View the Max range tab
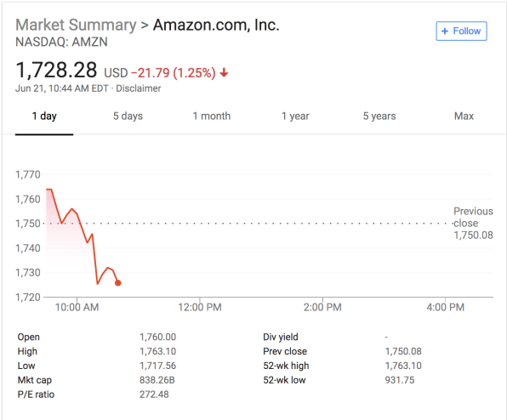 coord(464,116)
